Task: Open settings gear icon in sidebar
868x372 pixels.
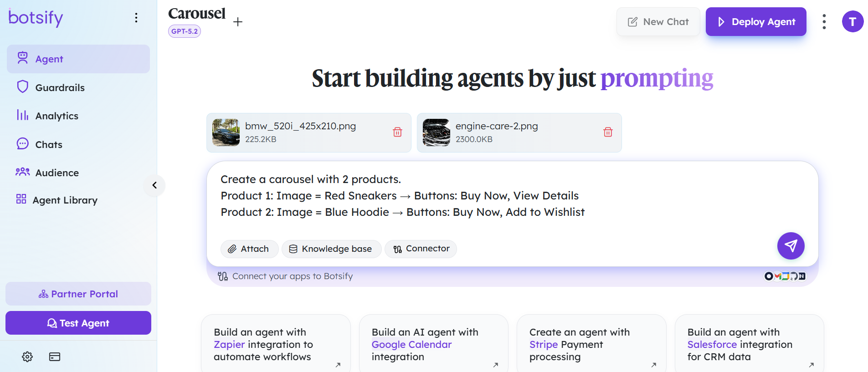Action: click(x=27, y=357)
